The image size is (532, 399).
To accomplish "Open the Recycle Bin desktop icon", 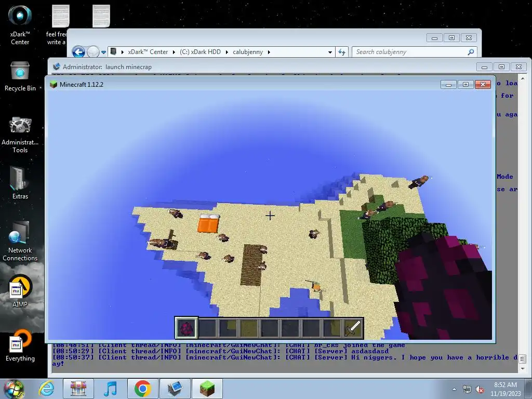I will (20, 76).
